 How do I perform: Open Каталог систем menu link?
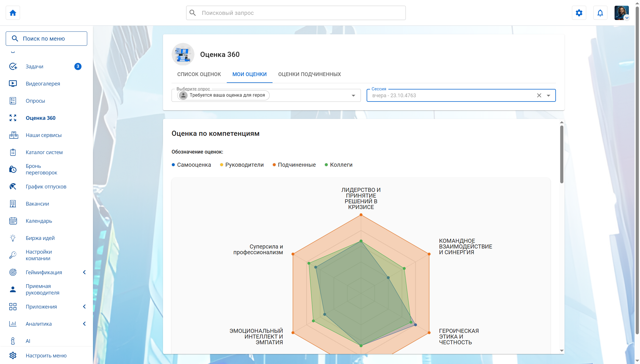click(44, 152)
